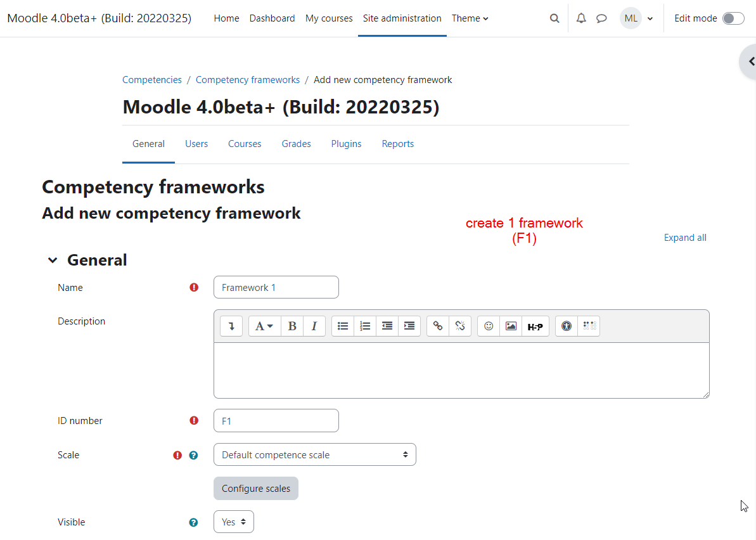Indent text in editor
The width and height of the screenshot is (756, 540).
click(409, 326)
